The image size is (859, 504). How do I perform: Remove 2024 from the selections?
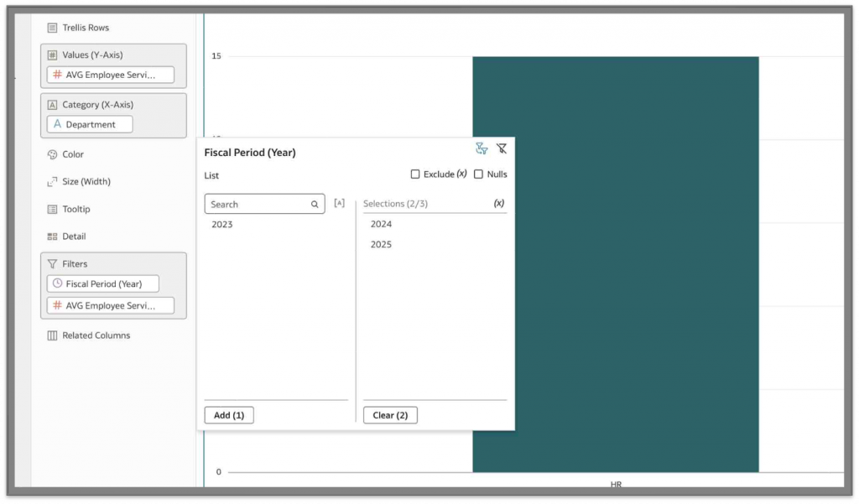coord(379,224)
